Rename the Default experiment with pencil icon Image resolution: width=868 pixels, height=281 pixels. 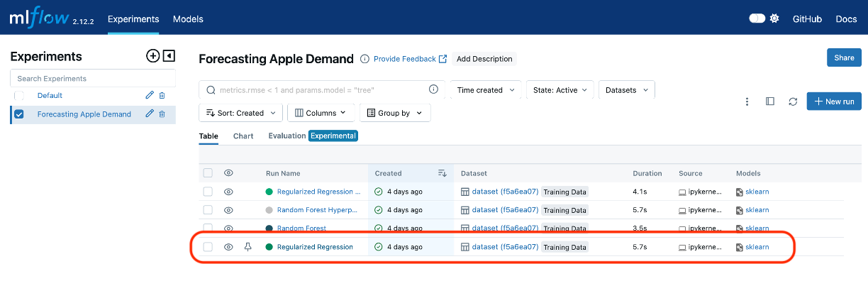(x=150, y=95)
